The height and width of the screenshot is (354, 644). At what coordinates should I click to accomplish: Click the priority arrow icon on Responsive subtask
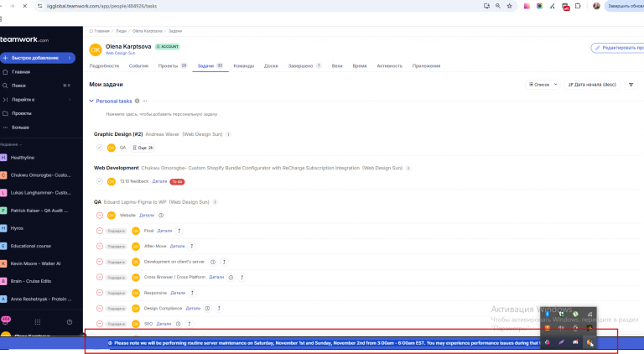click(x=192, y=293)
